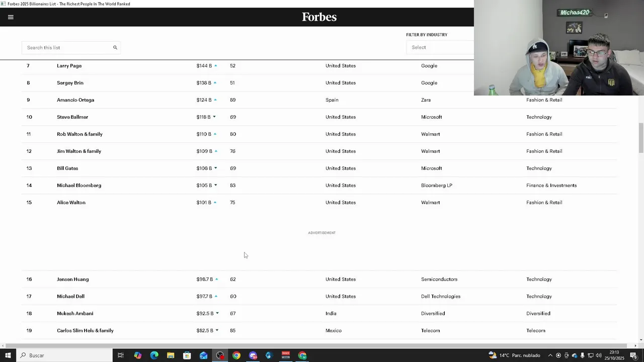
Task: Click the microphone tray icon
Action: (x=583, y=355)
